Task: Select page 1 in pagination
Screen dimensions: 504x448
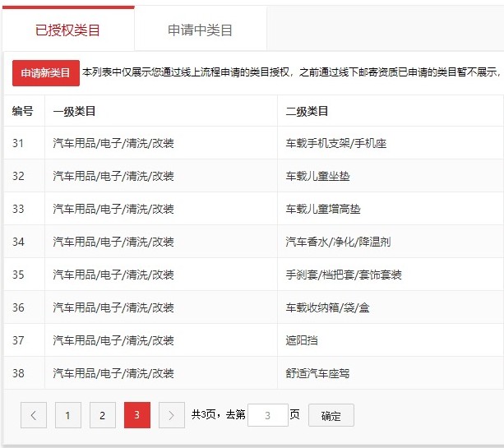Action: pos(67,415)
